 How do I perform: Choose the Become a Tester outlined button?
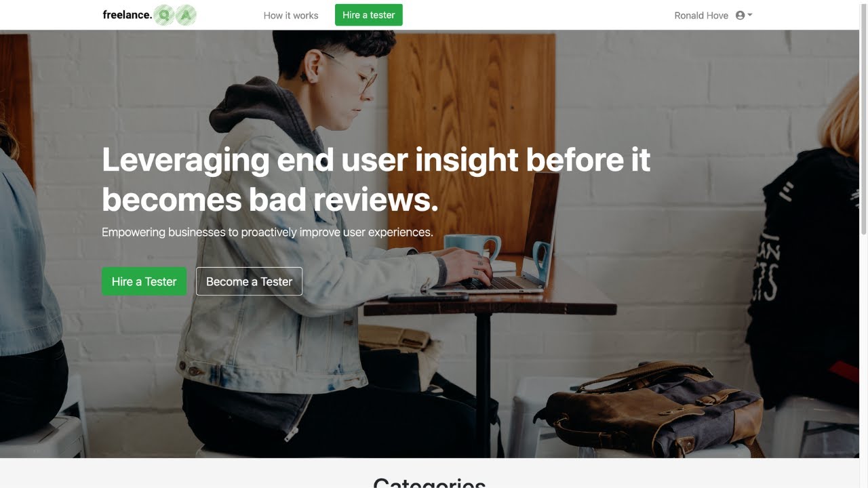click(249, 281)
